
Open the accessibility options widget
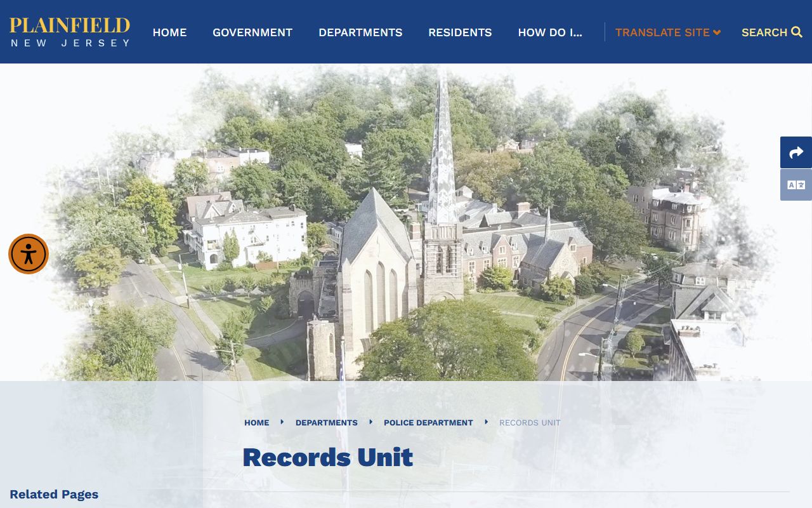(x=29, y=254)
